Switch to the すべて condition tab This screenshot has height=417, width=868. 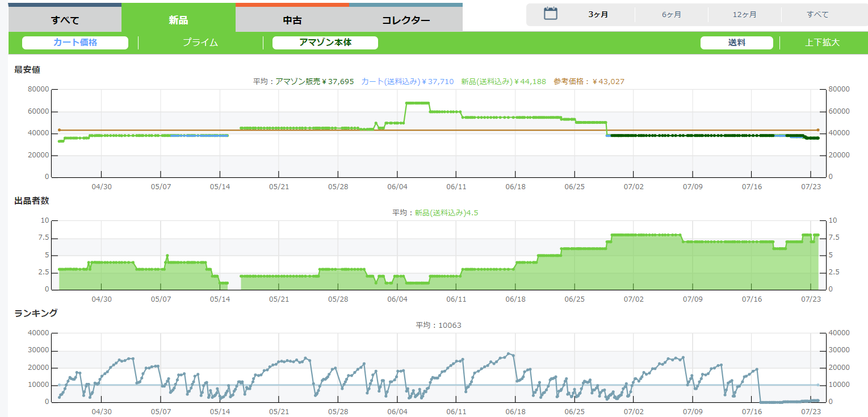(x=65, y=20)
